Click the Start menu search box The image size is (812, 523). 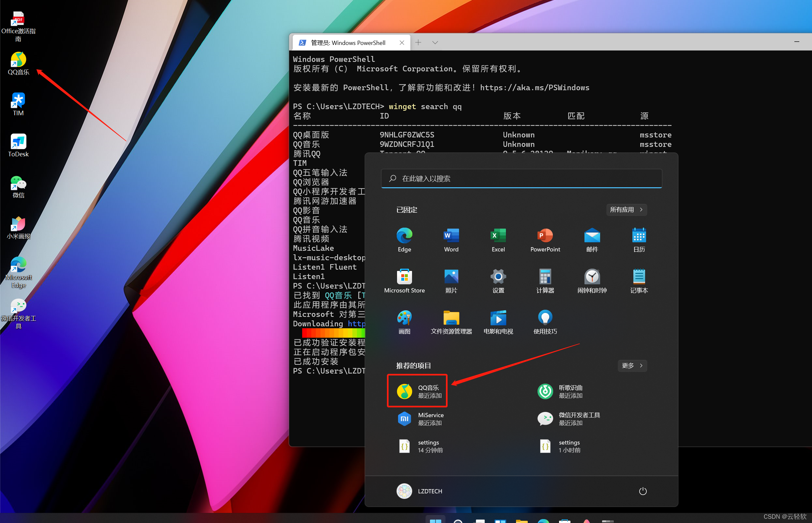coord(521,178)
